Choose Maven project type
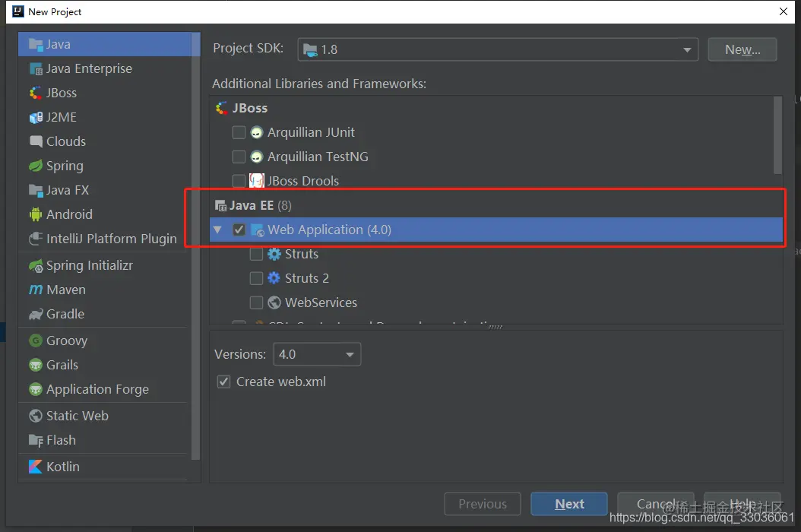 [105, 290]
